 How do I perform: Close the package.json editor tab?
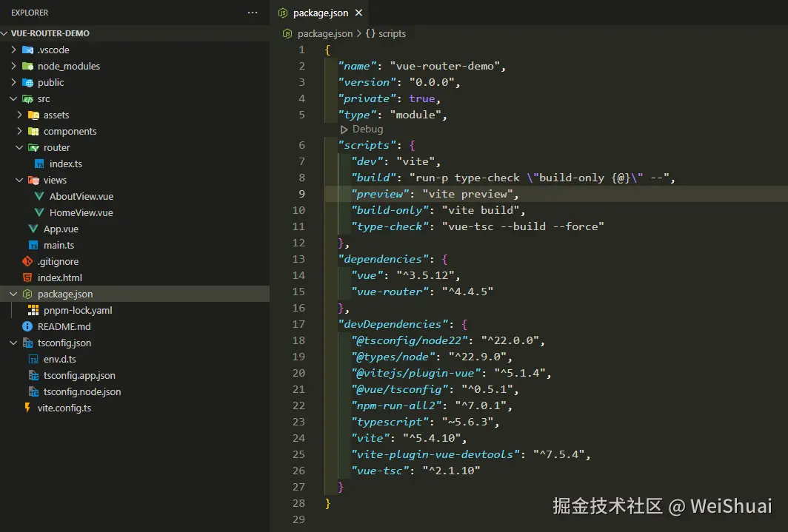coord(358,13)
